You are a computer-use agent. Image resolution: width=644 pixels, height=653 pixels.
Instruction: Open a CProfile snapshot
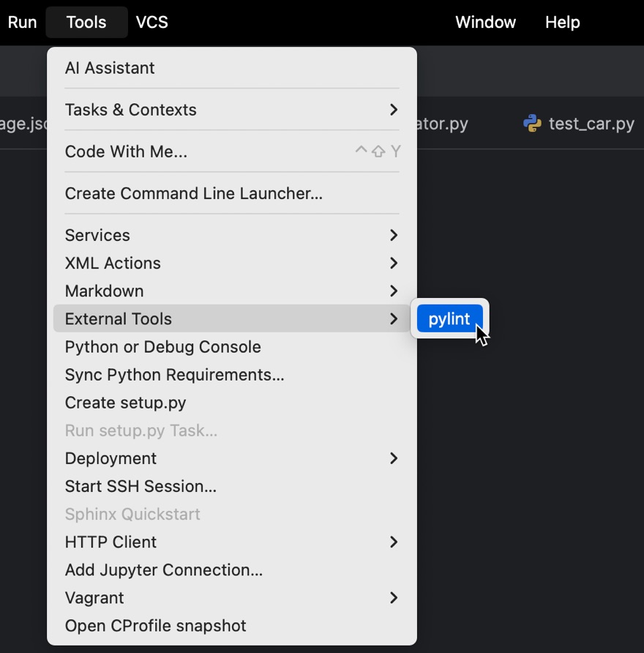coord(155,625)
